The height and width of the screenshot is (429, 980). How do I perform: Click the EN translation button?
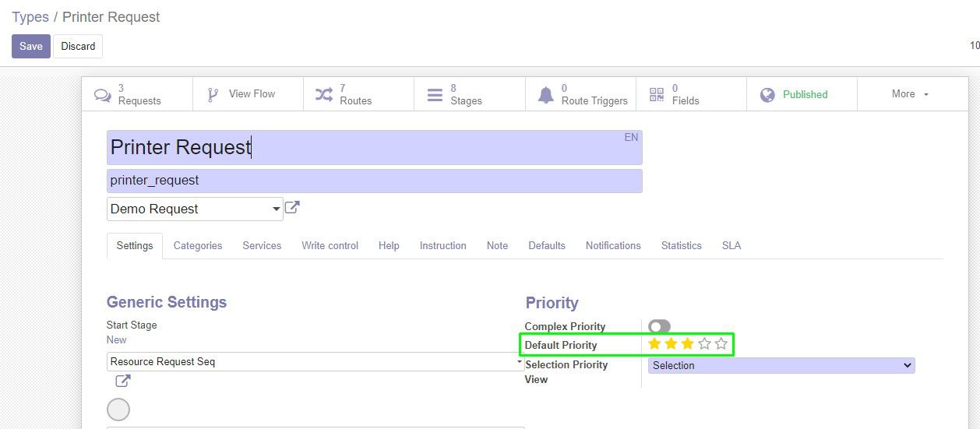point(631,137)
